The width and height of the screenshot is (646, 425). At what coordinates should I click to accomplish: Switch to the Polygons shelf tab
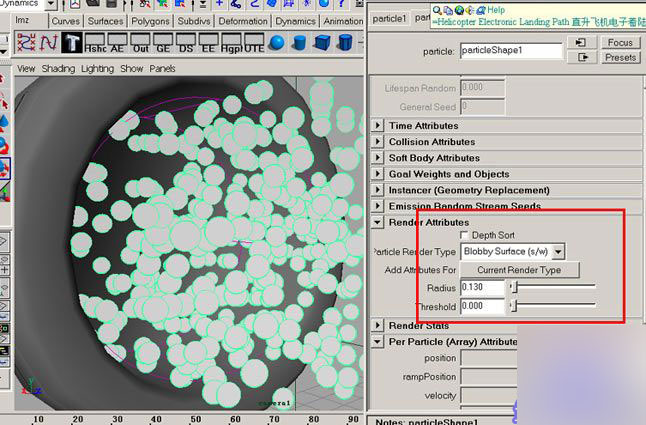coord(150,21)
